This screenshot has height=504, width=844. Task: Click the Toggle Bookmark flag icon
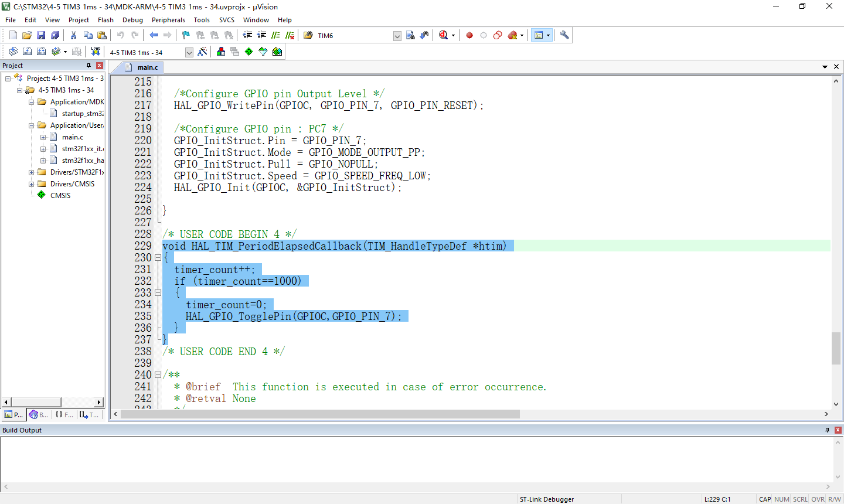[x=186, y=35]
